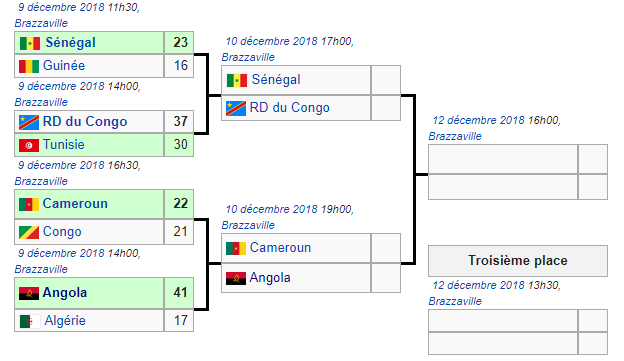
Task: Open the Algérie team link
Action: (65, 320)
